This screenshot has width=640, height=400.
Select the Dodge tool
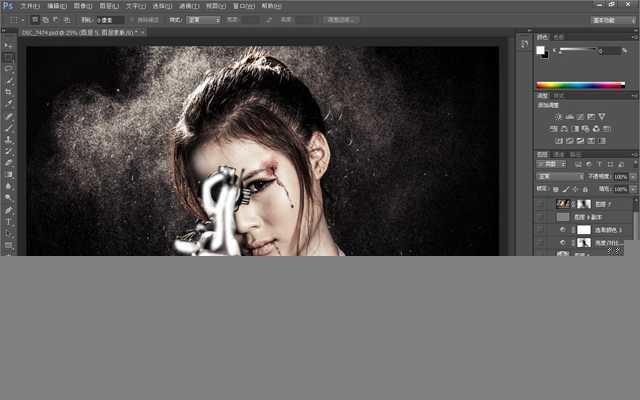(x=8, y=198)
